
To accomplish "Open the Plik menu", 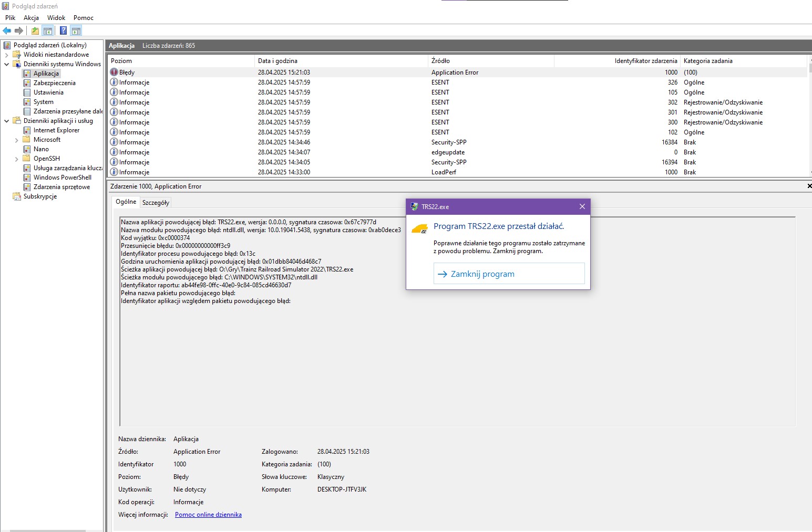I will point(11,18).
